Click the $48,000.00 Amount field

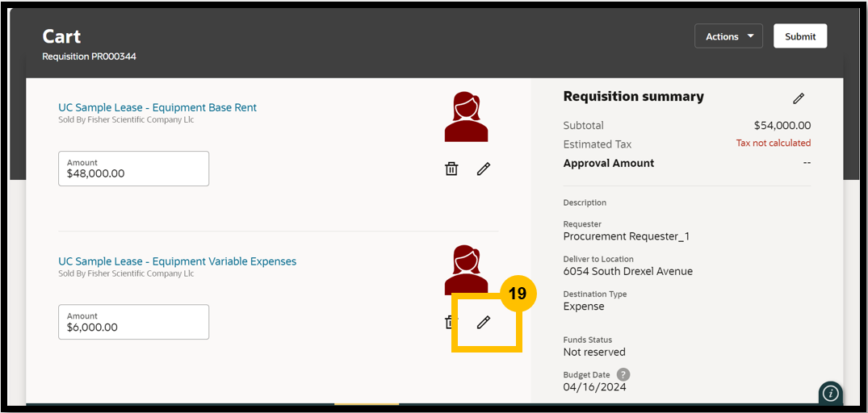[133, 169]
